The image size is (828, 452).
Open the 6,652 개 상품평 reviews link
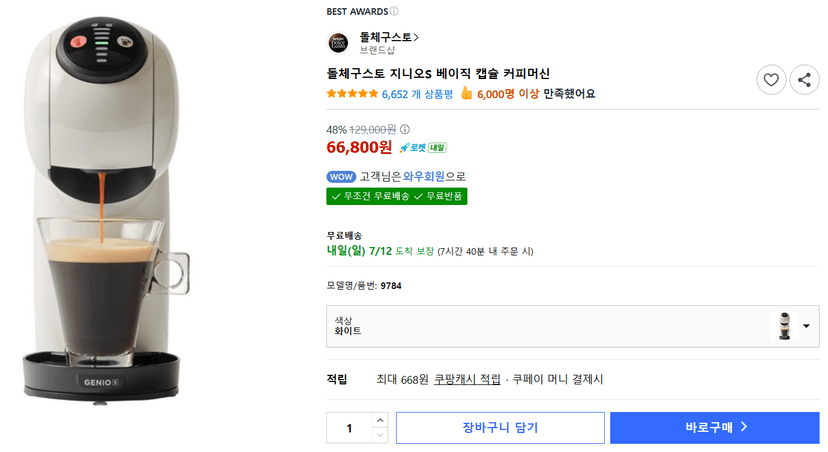(417, 95)
